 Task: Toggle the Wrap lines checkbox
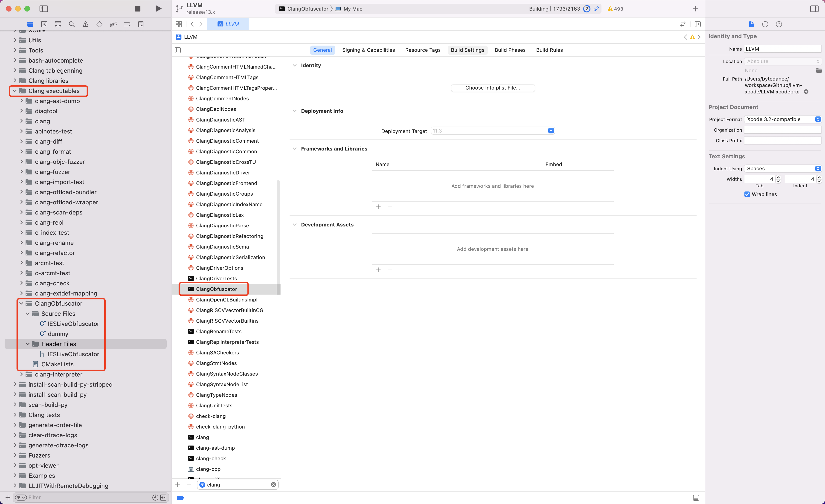coord(747,194)
